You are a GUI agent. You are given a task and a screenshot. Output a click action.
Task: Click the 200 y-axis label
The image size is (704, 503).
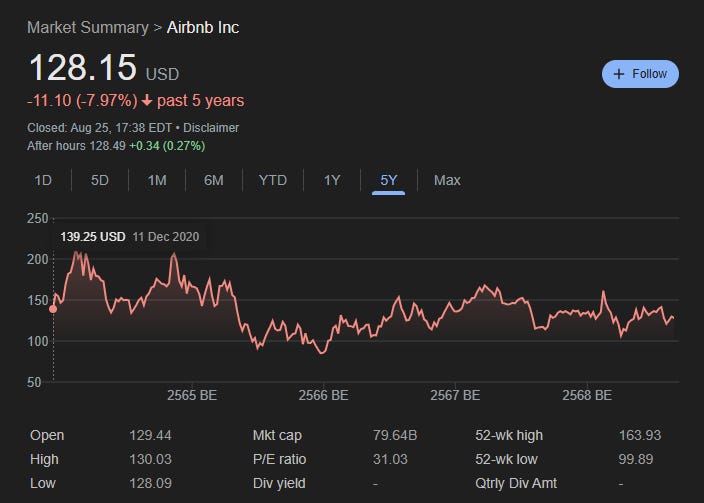click(37, 259)
